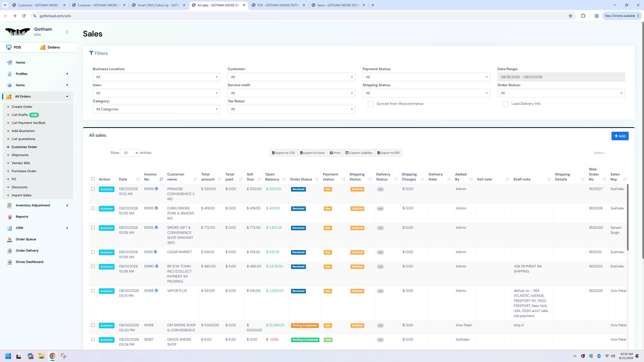Click the Reports pie chart icon
Screen dimensions: 644x362
pos(10,217)
